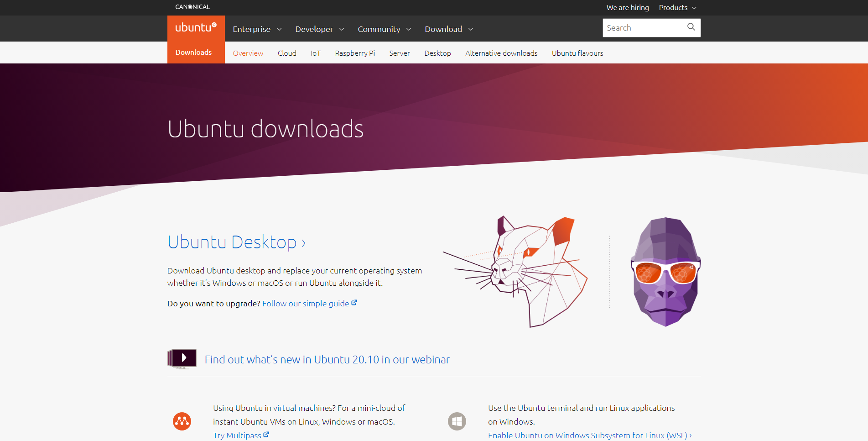The image size is (868, 441).
Task: Open the Products dropdown
Action: 678,8
